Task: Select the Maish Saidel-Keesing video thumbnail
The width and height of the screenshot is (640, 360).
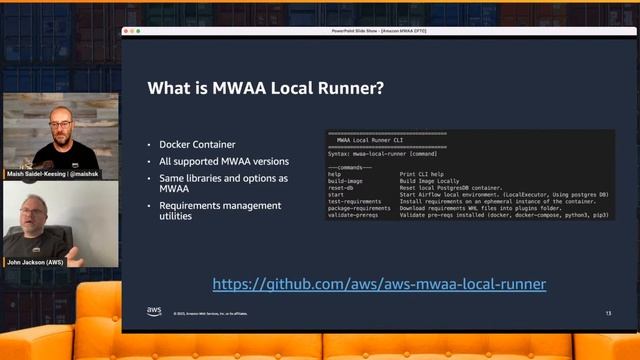Action: (x=61, y=136)
